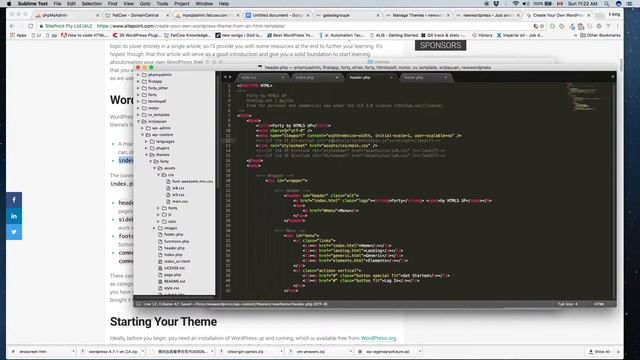Click the Wi-Fi icon in menu bar
Image resolution: width=640 pixels, height=360 pixels.
coord(516,4)
